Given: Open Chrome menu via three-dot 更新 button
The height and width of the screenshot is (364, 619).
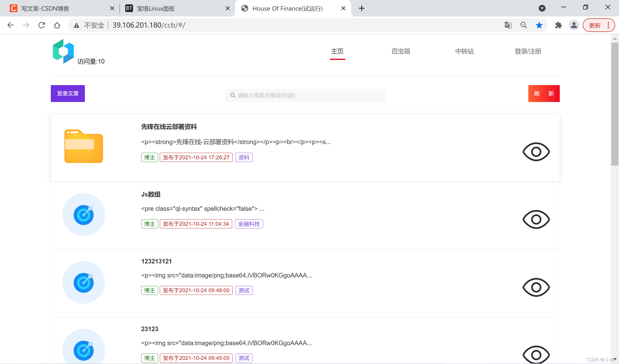Looking at the screenshot, I should pyautogui.click(x=608, y=25).
